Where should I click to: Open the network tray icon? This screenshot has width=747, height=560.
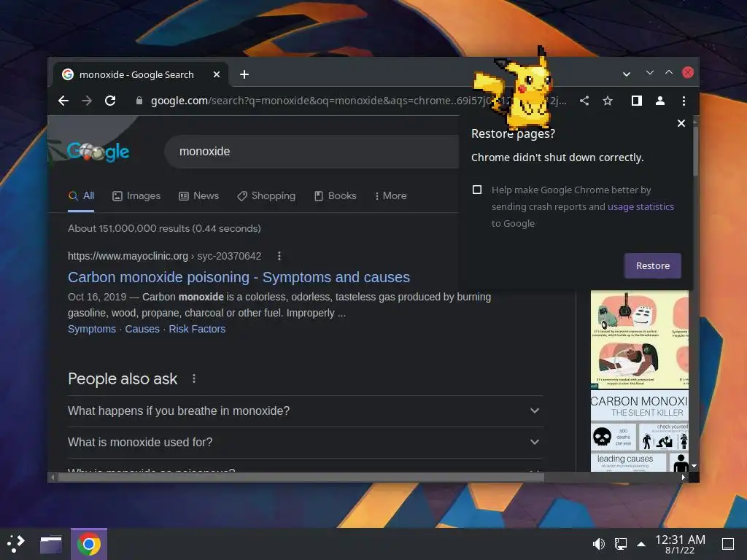pos(620,544)
